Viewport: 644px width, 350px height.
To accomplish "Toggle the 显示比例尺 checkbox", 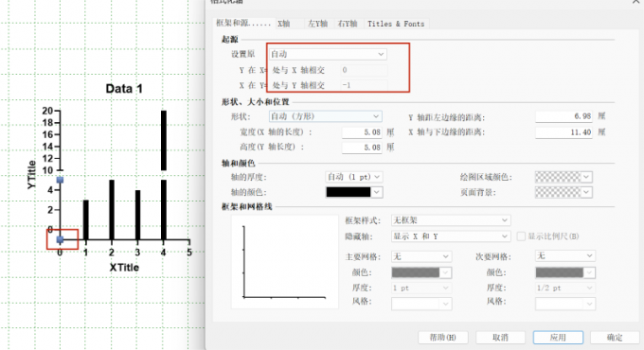I will pyautogui.click(x=521, y=236).
